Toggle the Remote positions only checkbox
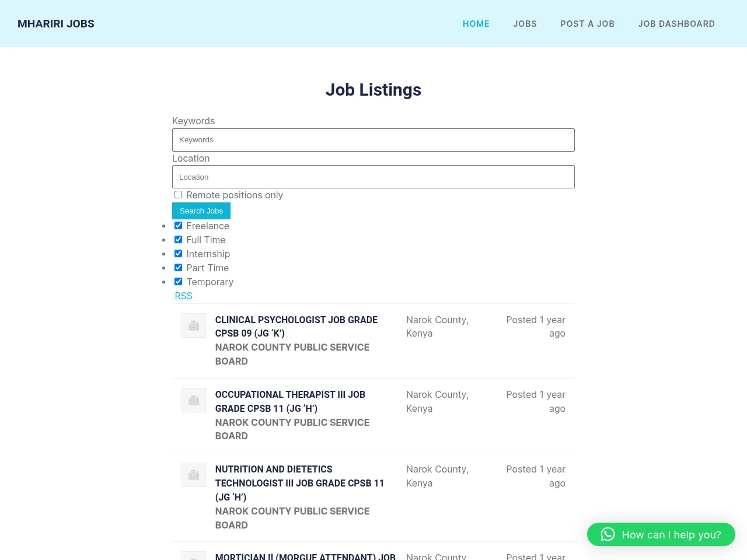 pos(179,195)
